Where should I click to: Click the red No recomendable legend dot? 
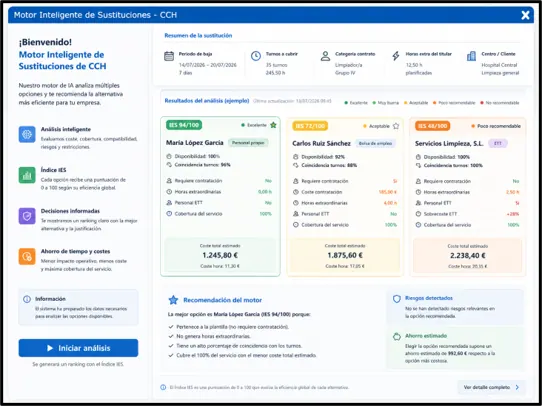pyautogui.click(x=482, y=103)
